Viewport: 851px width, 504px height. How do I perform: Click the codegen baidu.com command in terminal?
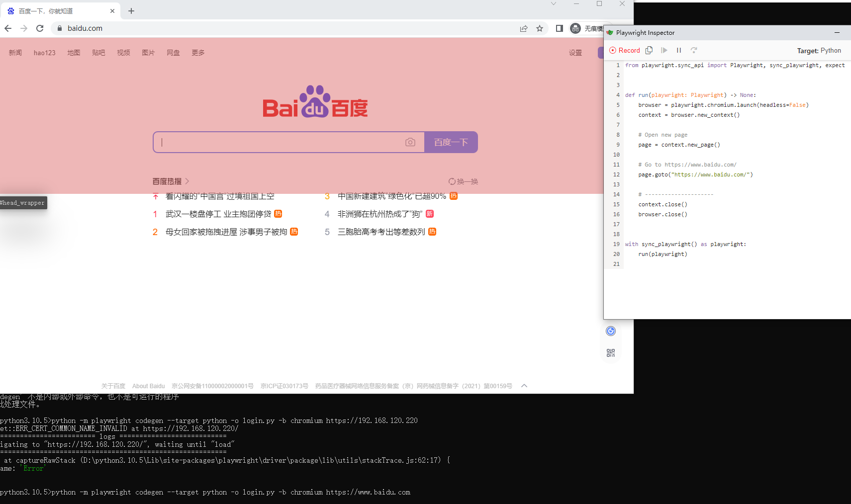click(x=231, y=492)
